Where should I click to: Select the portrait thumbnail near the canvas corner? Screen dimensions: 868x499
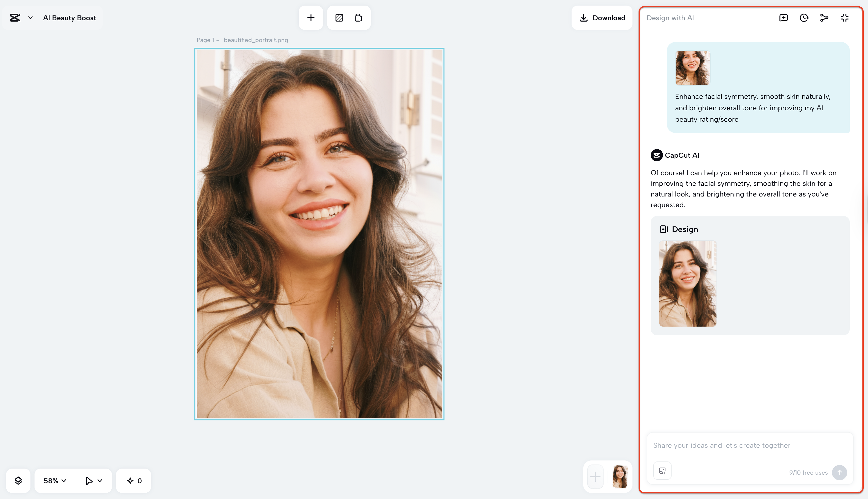619,476
